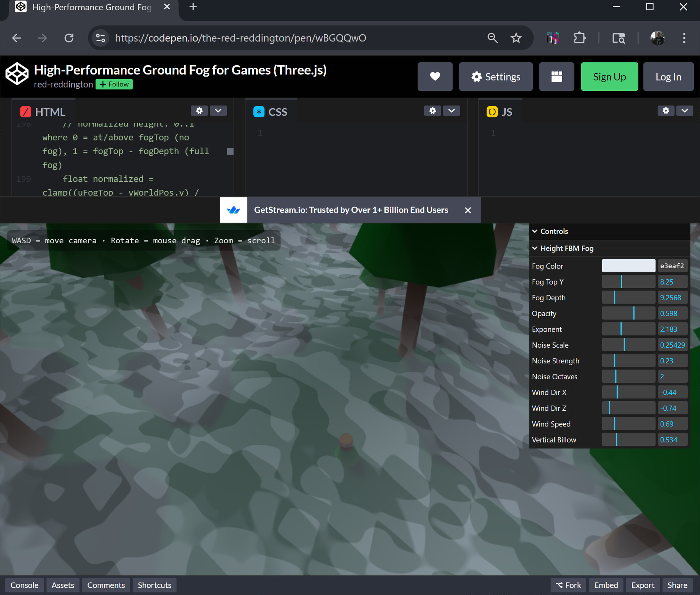Image resolution: width=700 pixels, height=595 pixels.
Task: Click the Opacity value field
Action: pos(672,313)
